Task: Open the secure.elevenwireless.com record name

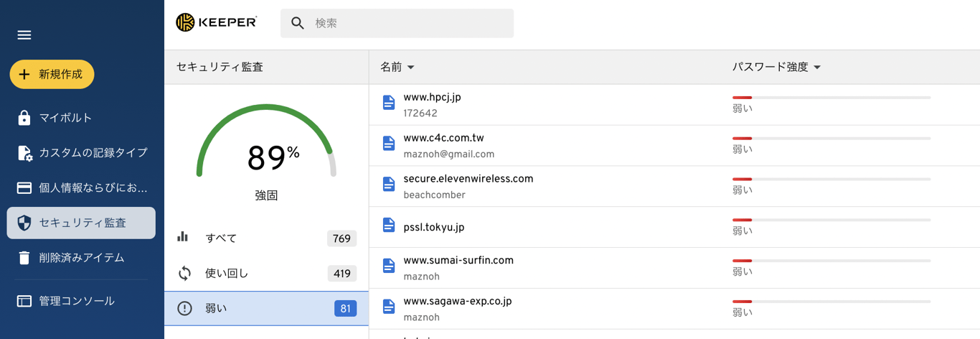Action: coord(468,179)
